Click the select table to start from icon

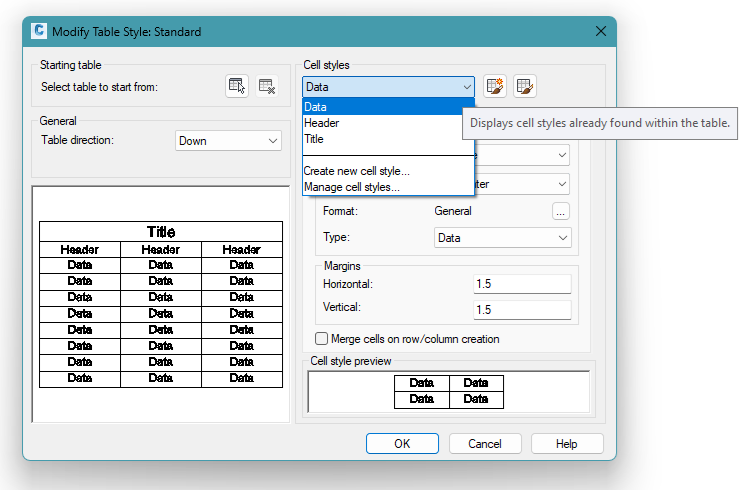(x=237, y=87)
